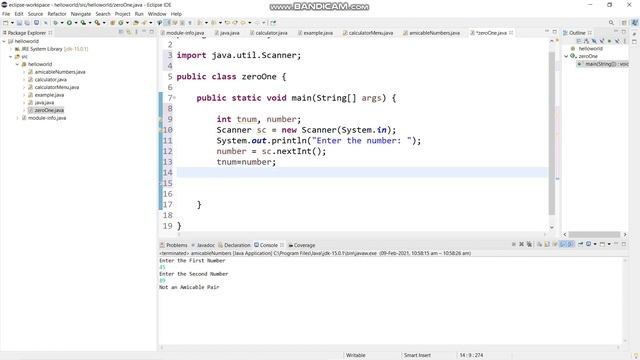Collapse the helloworld project node

click(x=4, y=41)
